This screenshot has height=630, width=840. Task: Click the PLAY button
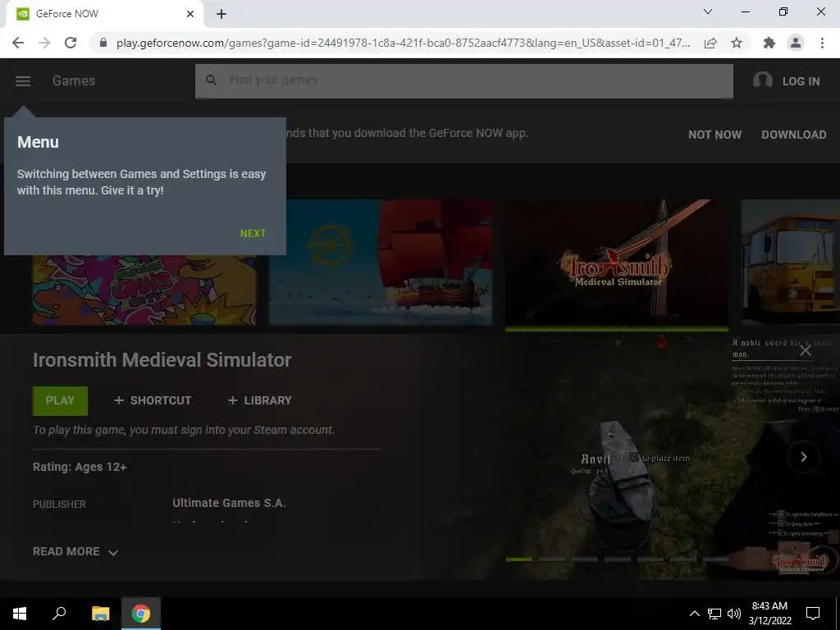pos(60,400)
